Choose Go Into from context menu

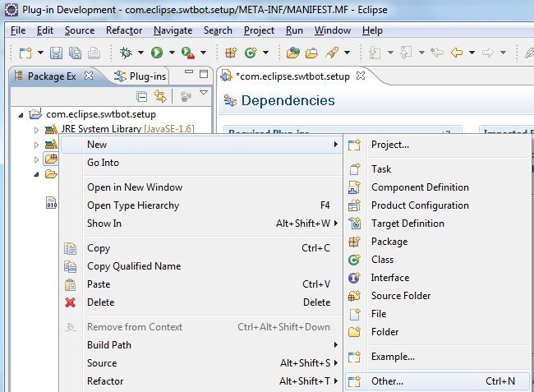[201, 163]
